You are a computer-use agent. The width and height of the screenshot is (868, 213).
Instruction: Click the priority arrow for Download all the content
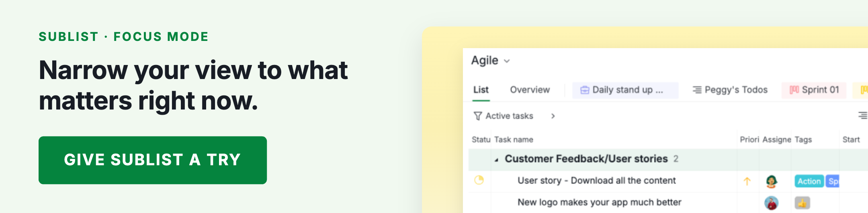(x=747, y=181)
